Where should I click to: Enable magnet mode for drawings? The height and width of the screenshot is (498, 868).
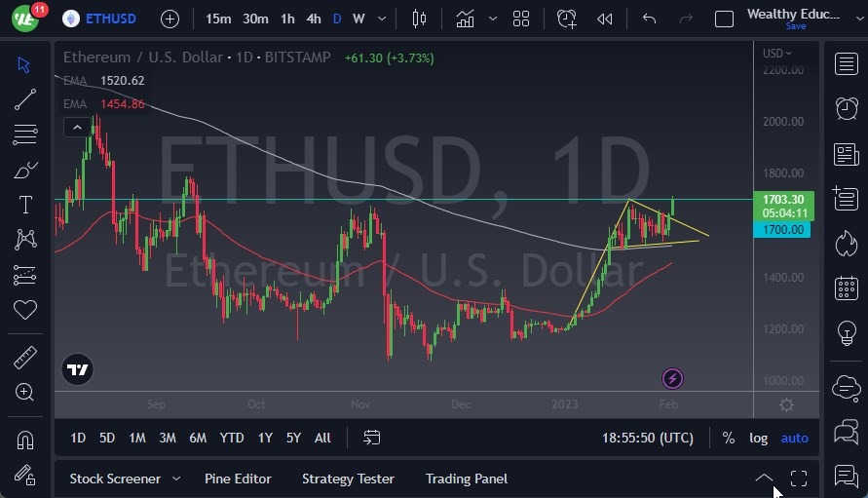click(x=25, y=441)
